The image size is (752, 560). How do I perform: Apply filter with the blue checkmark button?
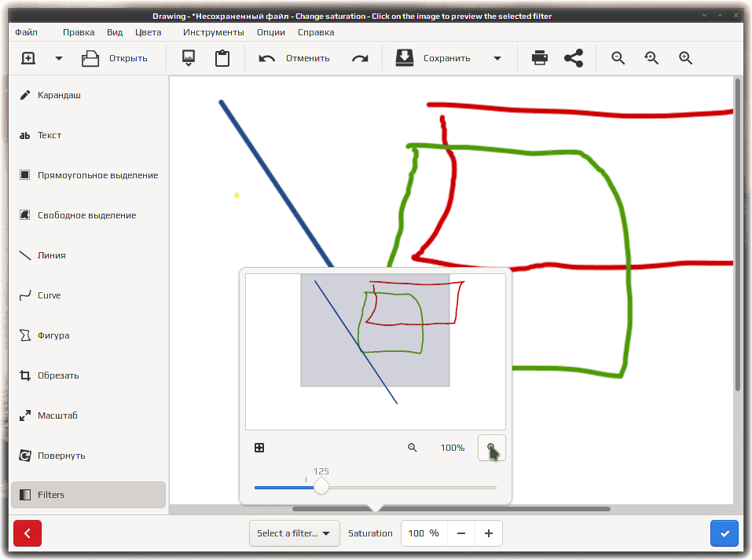pos(724,533)
